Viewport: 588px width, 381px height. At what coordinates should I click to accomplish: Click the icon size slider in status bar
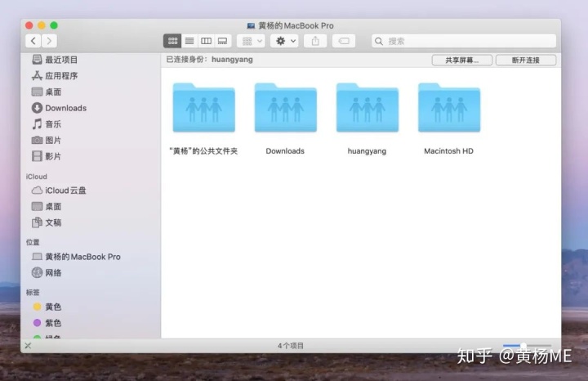point(527,345)
